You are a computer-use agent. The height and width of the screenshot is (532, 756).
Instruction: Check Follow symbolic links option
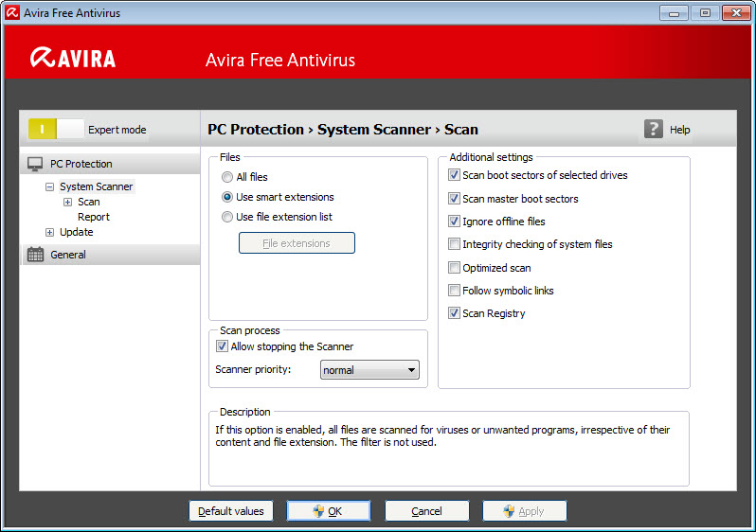click(454, 290)
